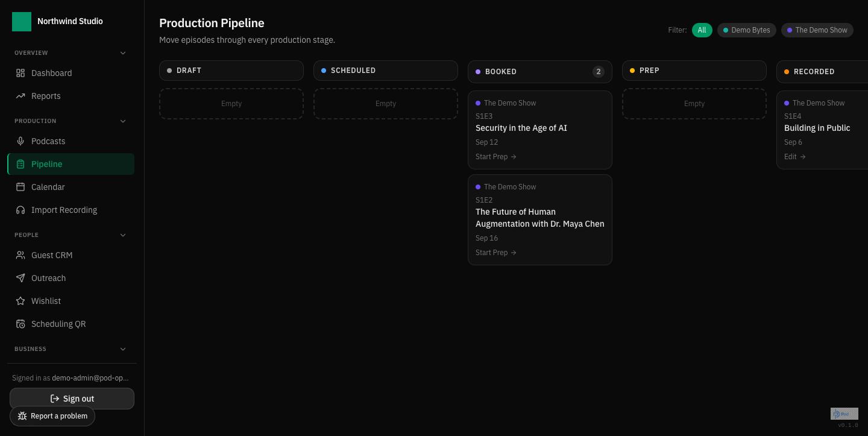Image resolution: width=868 pixels, height=436 pixels.
Task: Click the Import Recording headphones icon
Action: 20,210
